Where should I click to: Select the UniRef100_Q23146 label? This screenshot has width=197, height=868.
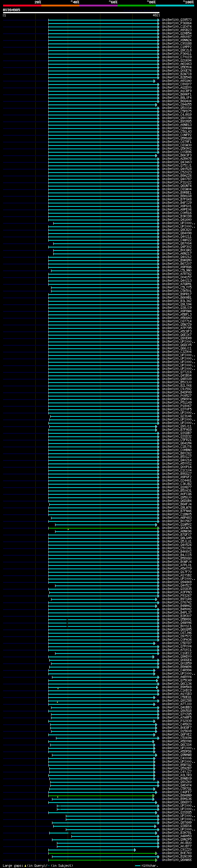(x=177, y=416)
